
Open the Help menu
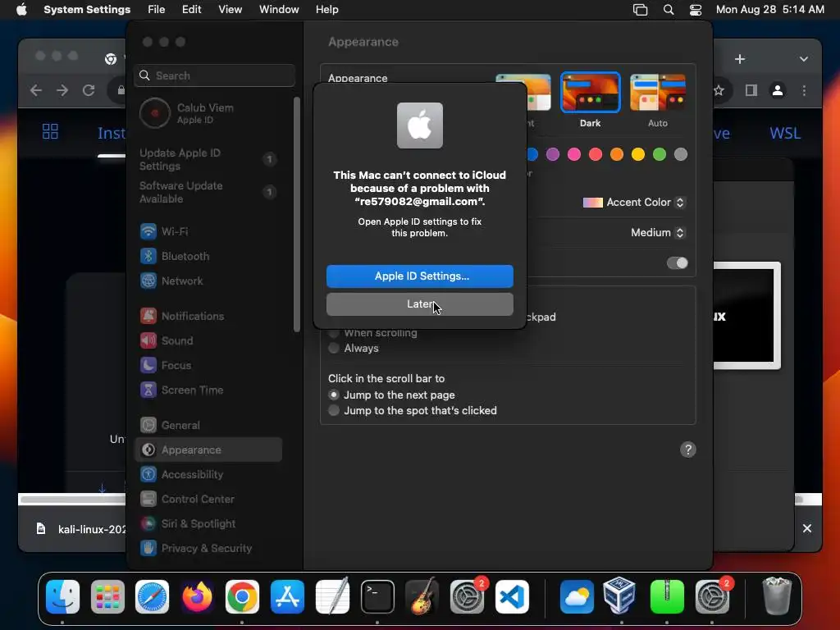[326, 10]
